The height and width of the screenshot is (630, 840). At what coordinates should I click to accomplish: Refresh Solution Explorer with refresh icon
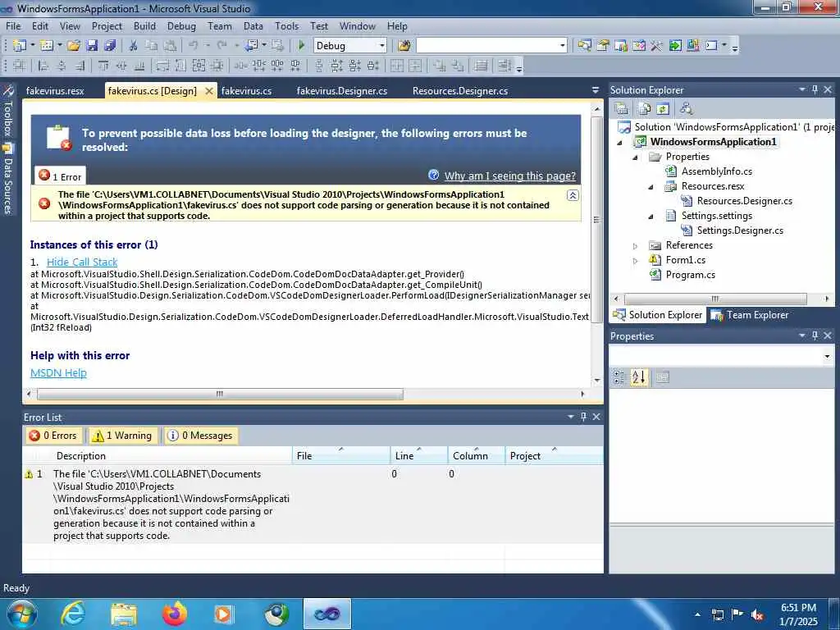point(663,109)
